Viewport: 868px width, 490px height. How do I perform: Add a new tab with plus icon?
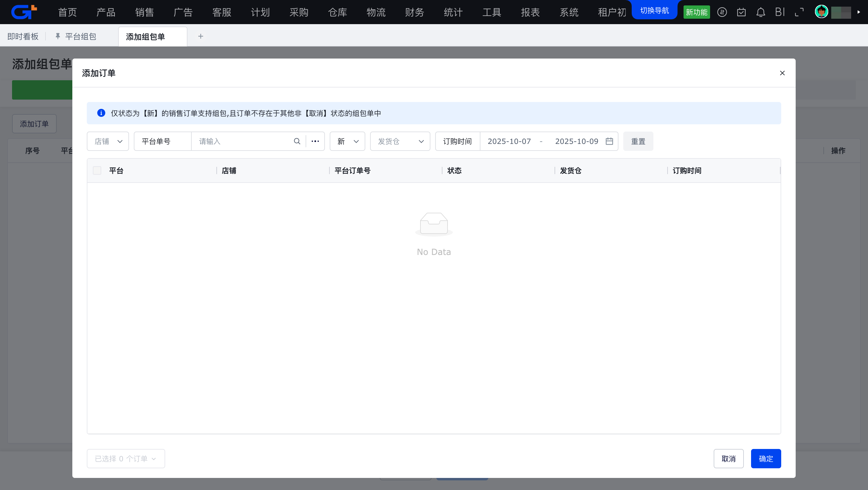[200, 37]
